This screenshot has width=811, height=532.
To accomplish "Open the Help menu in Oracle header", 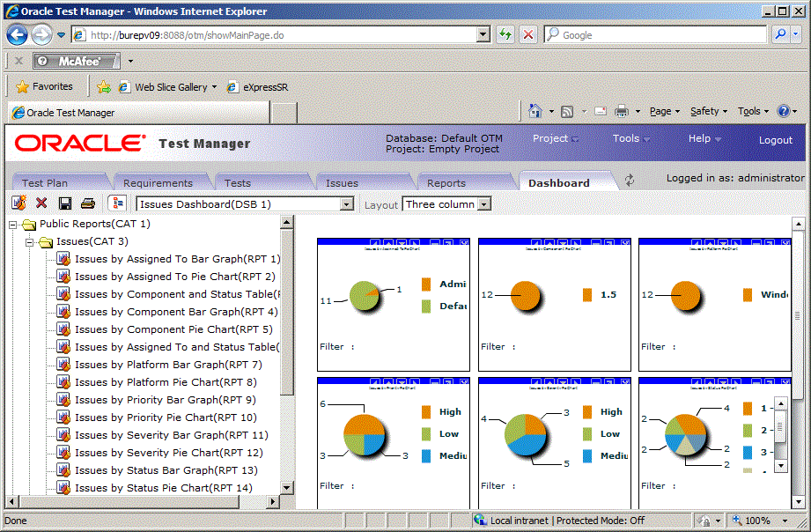I will click(704, 138).
